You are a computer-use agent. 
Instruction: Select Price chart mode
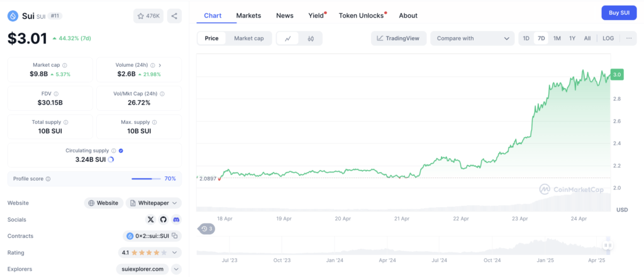click(211, 38)
